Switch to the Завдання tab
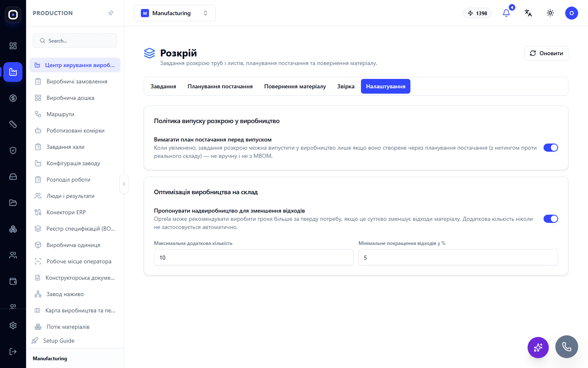The image size is (588, 368). pyautogui.click(x=163, y=86)
